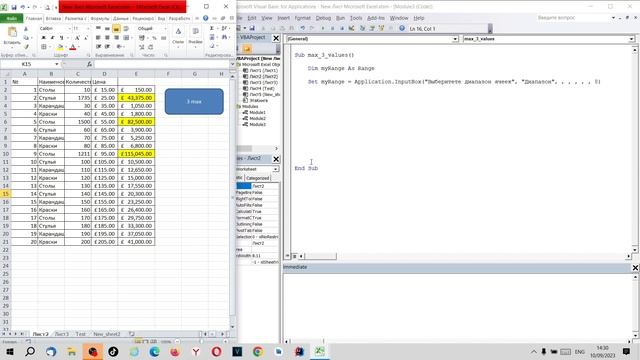Apply italic formatting in the Excel ribbon
The image size is (640, 360).
coord(52,38)
